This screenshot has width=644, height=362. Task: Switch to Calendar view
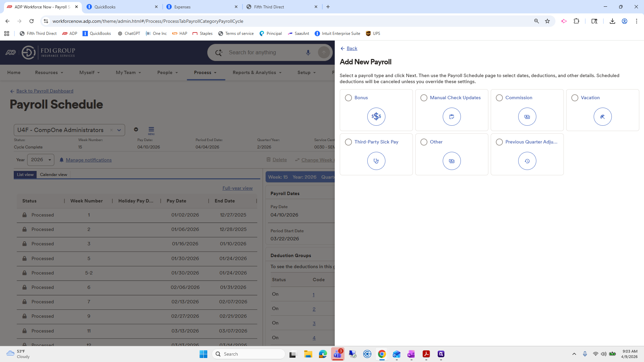pyautogui.click(x=53, y=175)
